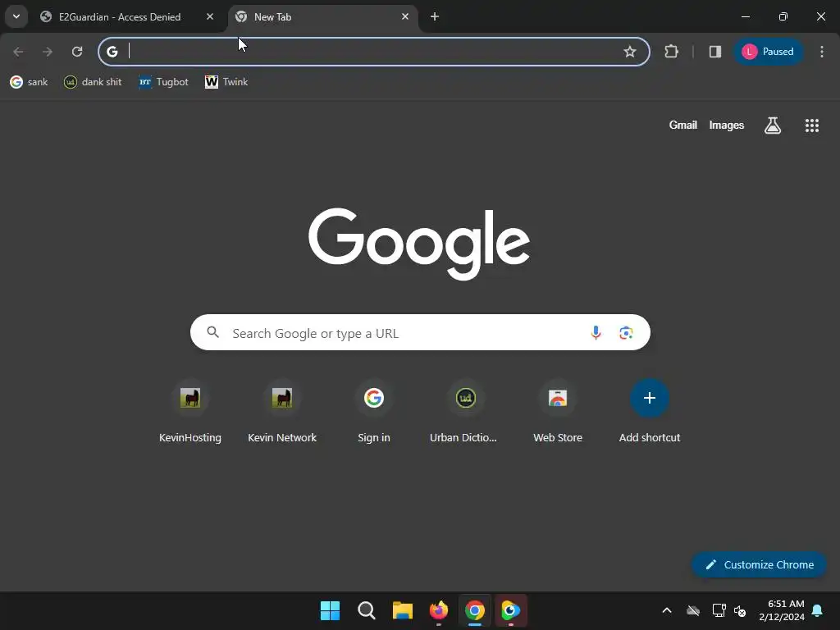The height and width of the screenshot is (630, 840).
Task: Open the Tugbot bookmark
Action: click(163, 82)
